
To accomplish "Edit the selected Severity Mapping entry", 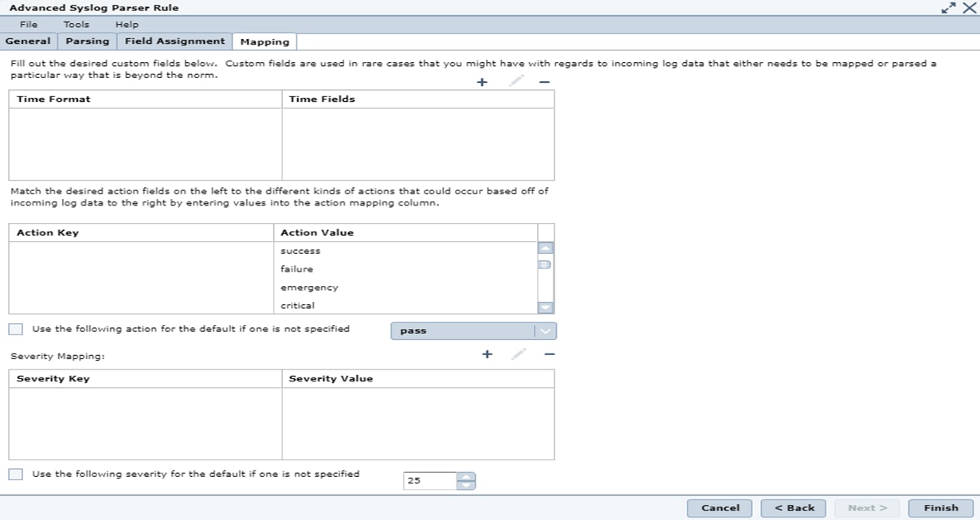I will click(x=519, y=354).
